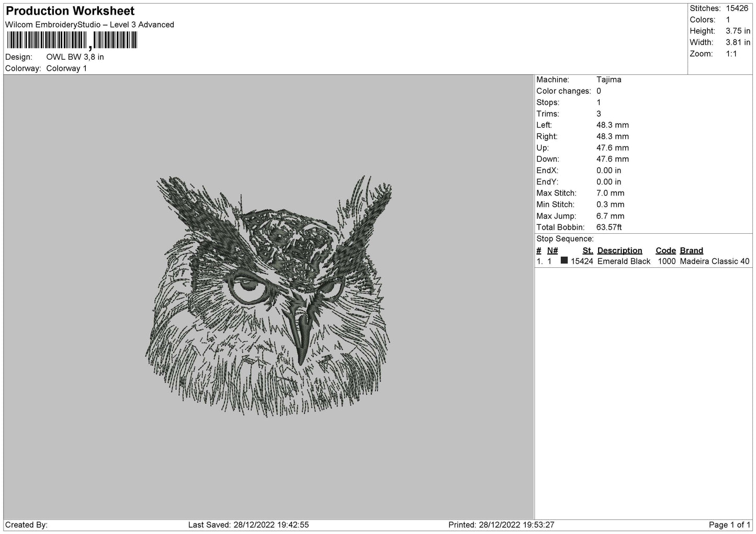Select max jump value 6.7 mm
The width and height of the screenshot is (756, 534).
point(611,216)
